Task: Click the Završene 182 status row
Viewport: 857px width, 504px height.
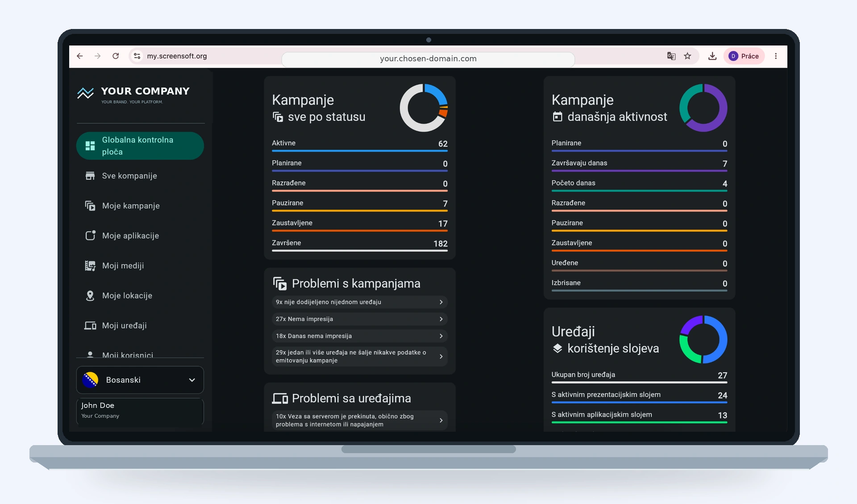Action: [360, 245]
